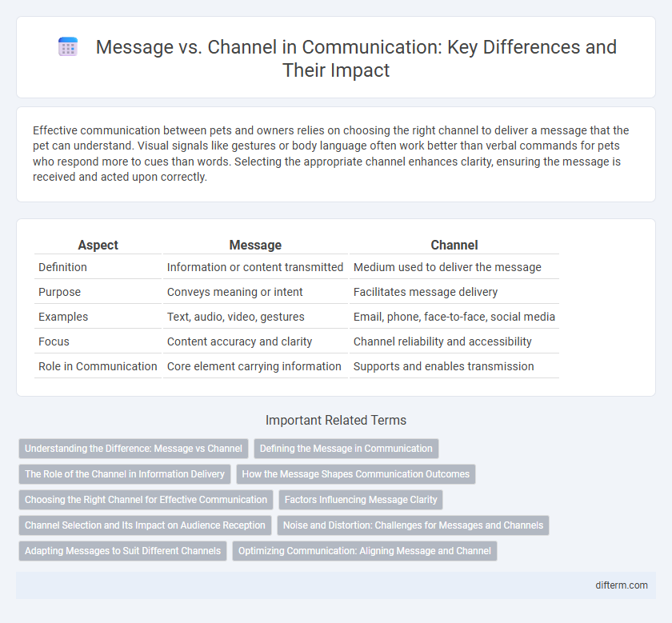
Task: Open 'Understanding the Difference: Message vs Channel' tag
Action: pos(134,449)
